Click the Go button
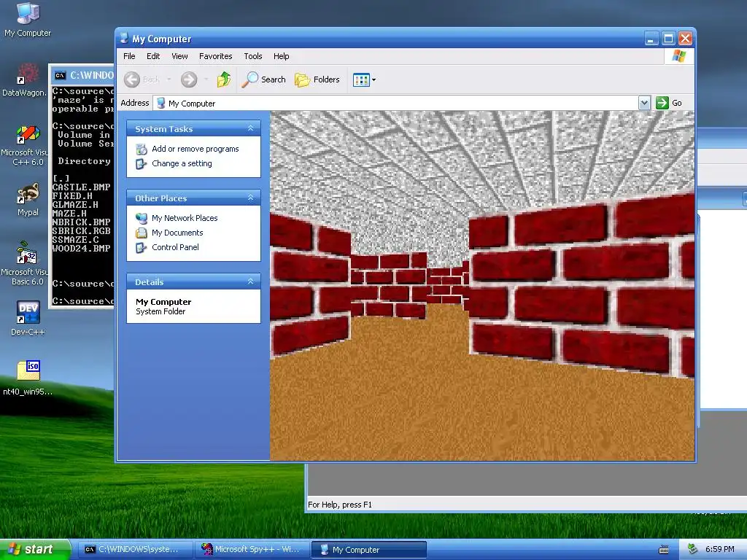This screenshot has height=560, width=747. pyautogui.click(x=669, y=103)
